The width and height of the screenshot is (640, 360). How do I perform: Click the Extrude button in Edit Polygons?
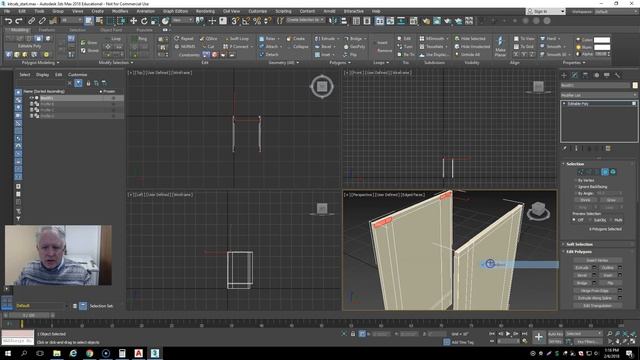coord(582,268)
